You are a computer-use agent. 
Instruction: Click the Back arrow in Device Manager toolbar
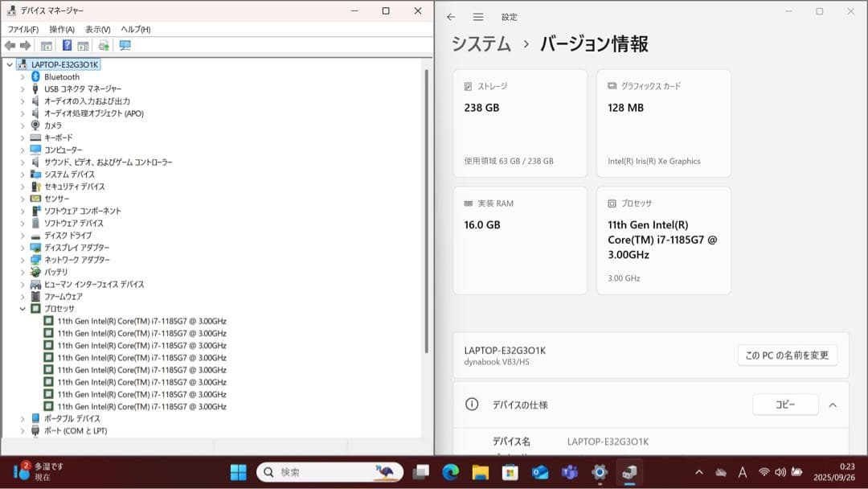point(10,45)
